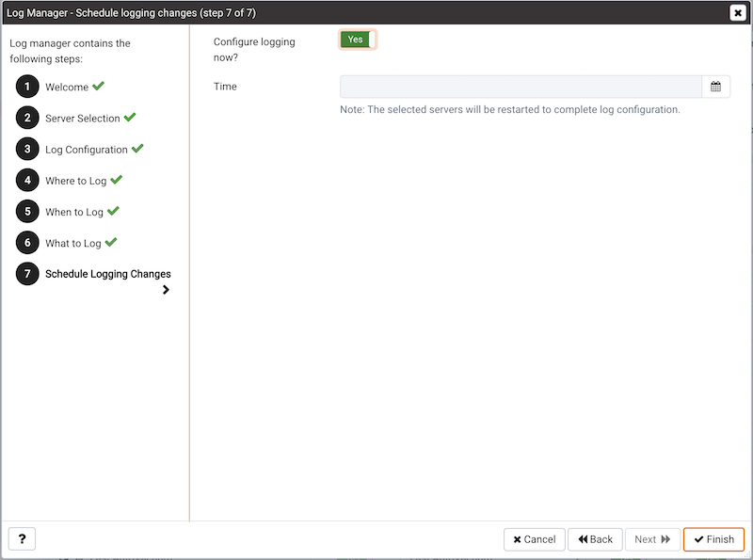Click the 'Log manager contains the following steps' text

tap(70, 51)
